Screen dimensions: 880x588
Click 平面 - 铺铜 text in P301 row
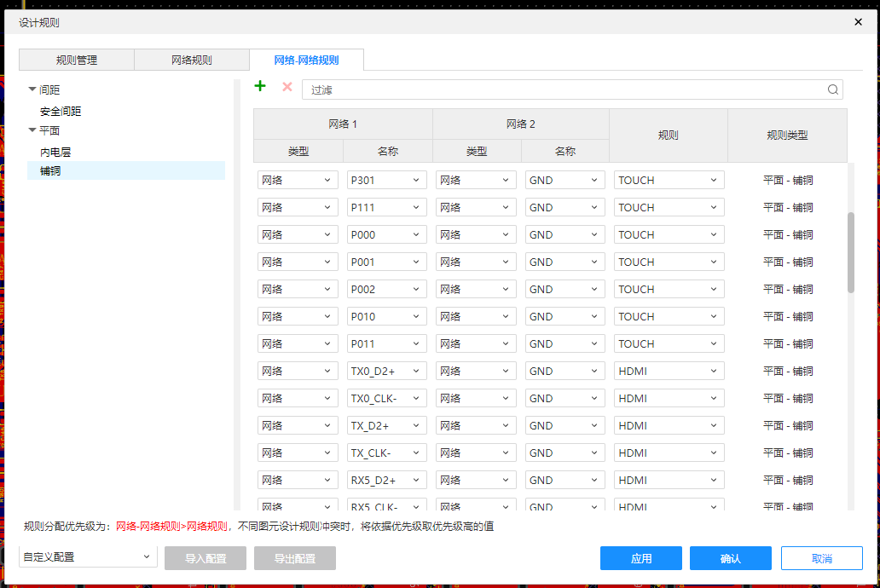click(x=788, y=180)
